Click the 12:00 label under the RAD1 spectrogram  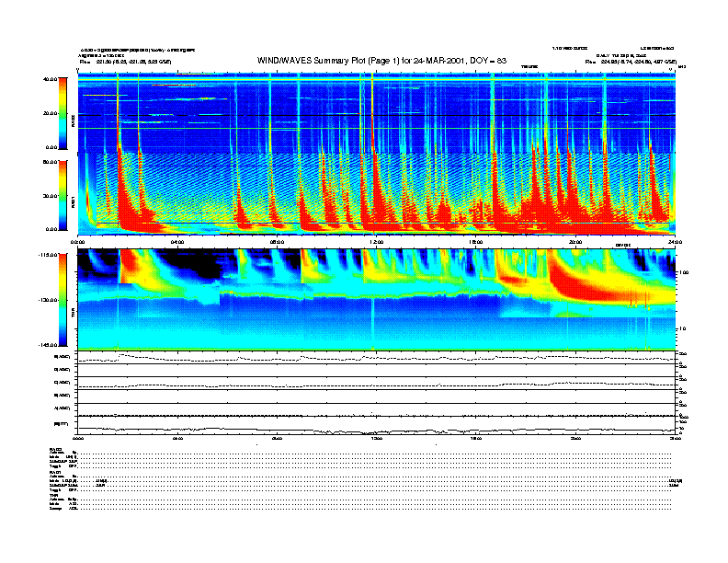click(x=376, y=242)
